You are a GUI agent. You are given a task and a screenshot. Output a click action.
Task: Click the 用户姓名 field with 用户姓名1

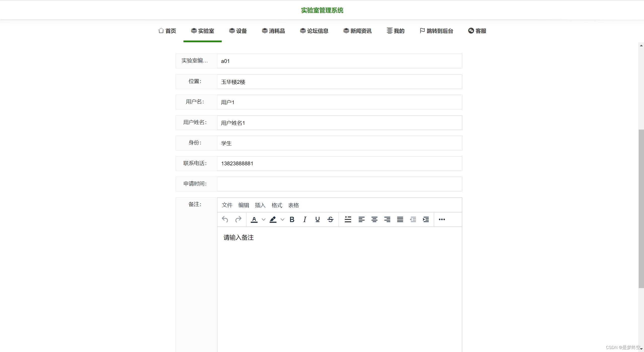(x=339, y=123)
